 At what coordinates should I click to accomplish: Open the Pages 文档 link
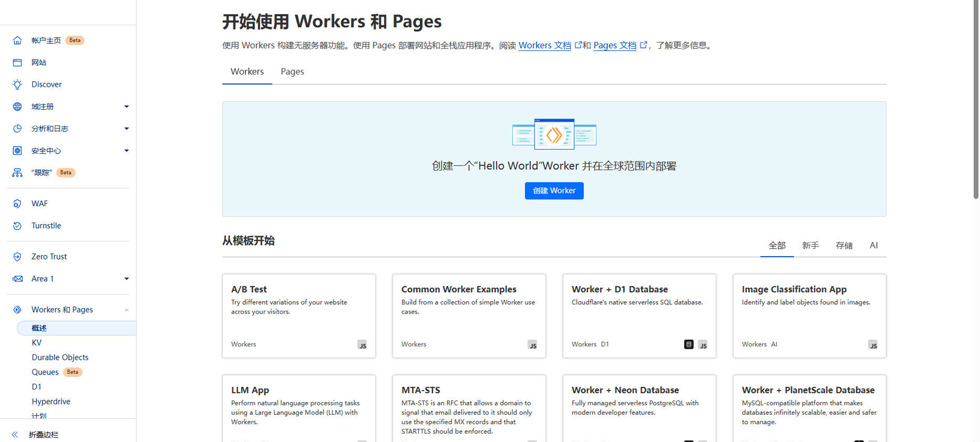point(615,45)
